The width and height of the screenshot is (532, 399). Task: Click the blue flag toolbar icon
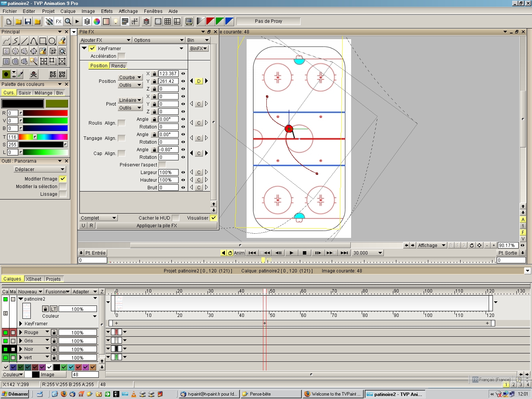click(x=229, y=21)
